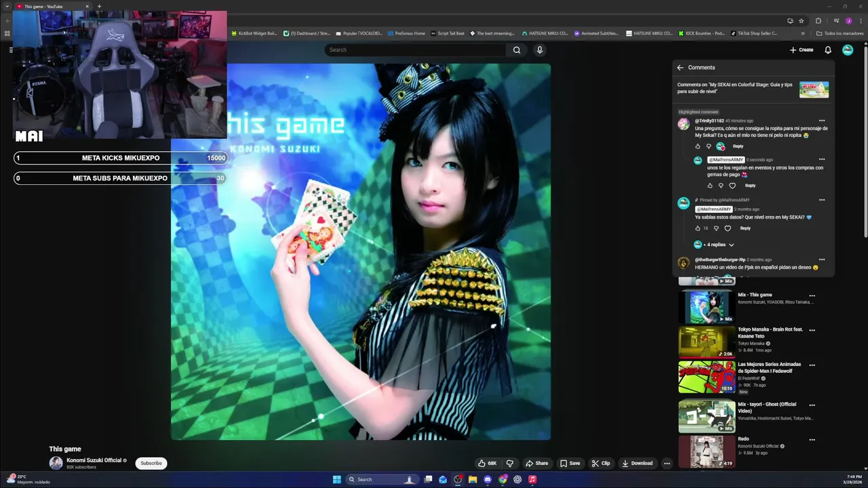This screenshot has height=488, width=868.
Task: Open the browser extensions puzzle icon
Action: [818, 21]
